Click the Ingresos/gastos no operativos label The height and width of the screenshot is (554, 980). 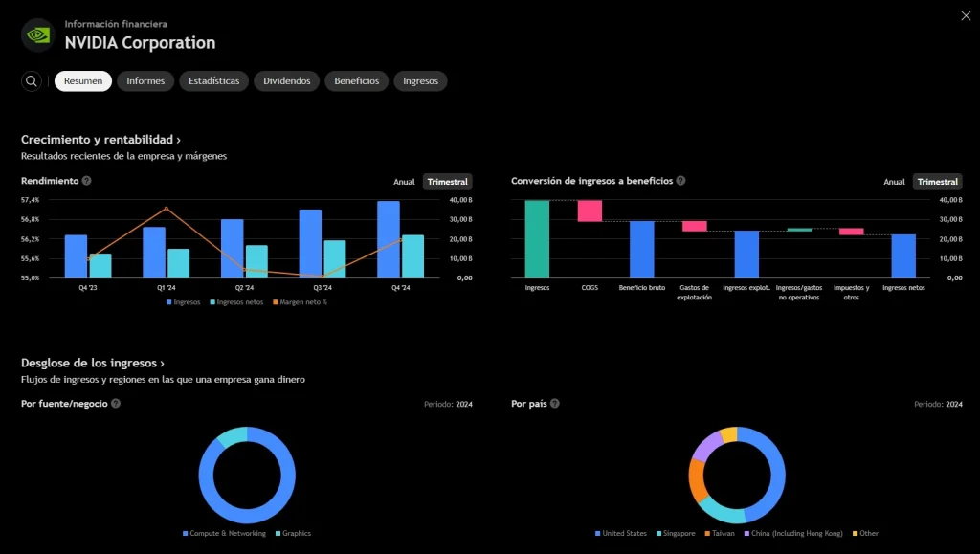coord(799,292)
